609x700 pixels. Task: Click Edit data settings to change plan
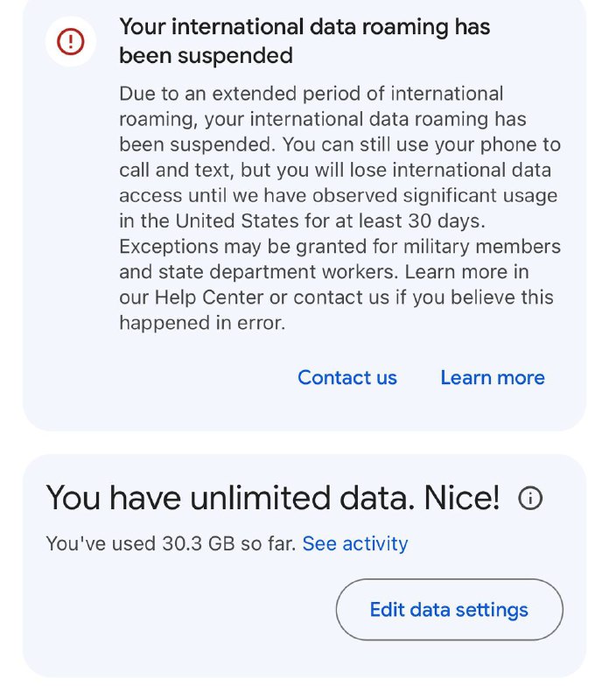(x=449, y=609)
